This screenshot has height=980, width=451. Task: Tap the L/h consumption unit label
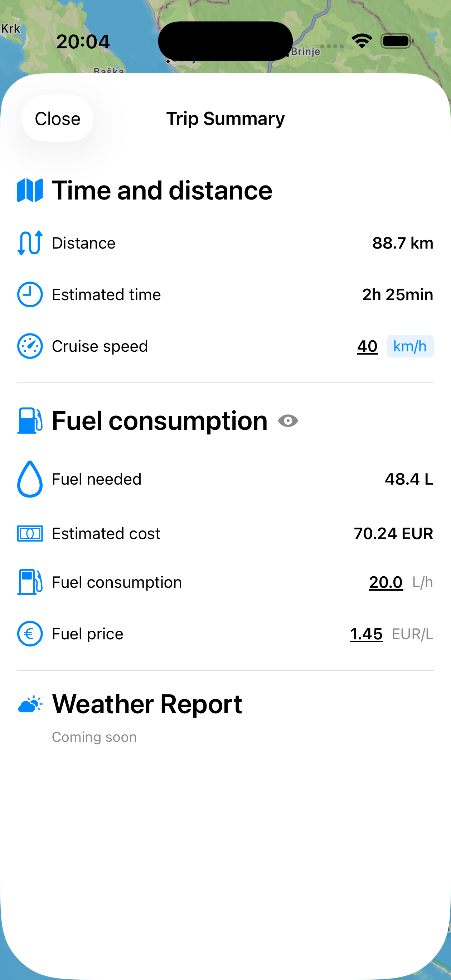422,582
